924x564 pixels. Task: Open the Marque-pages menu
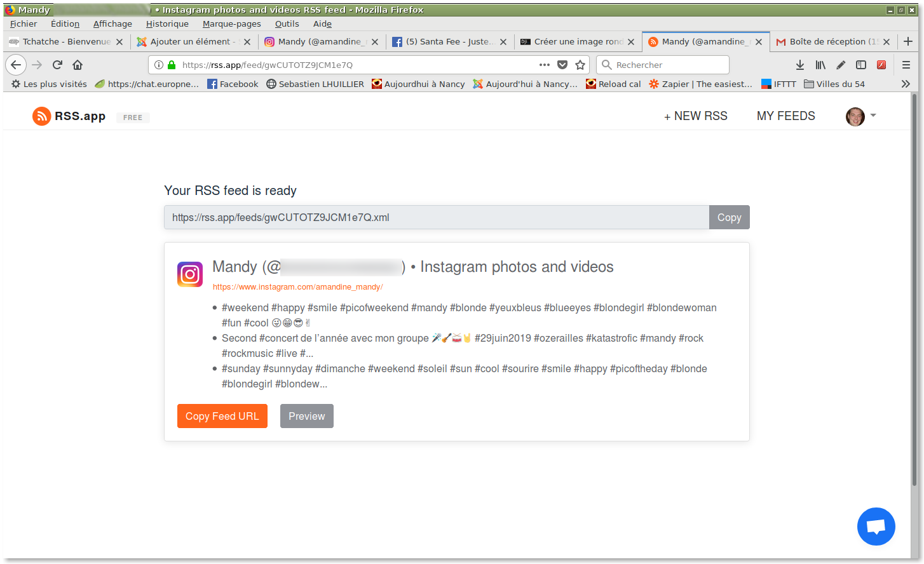click(231, 23)
